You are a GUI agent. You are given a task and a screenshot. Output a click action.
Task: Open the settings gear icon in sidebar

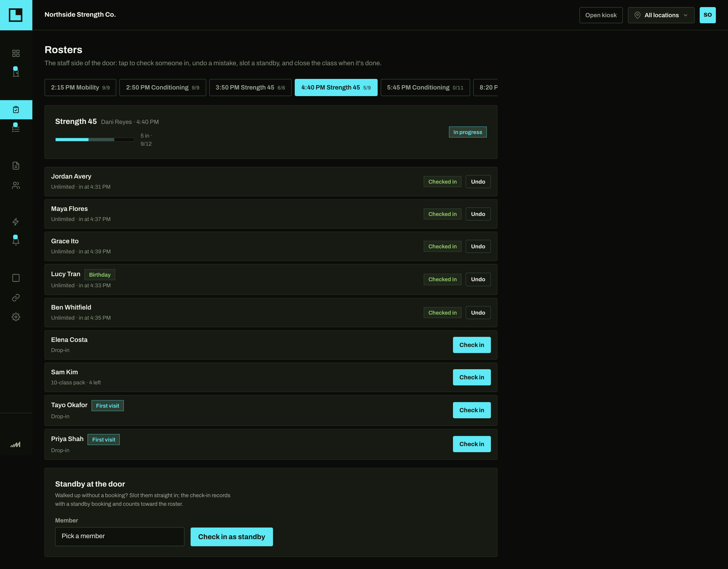click(16, 317)
